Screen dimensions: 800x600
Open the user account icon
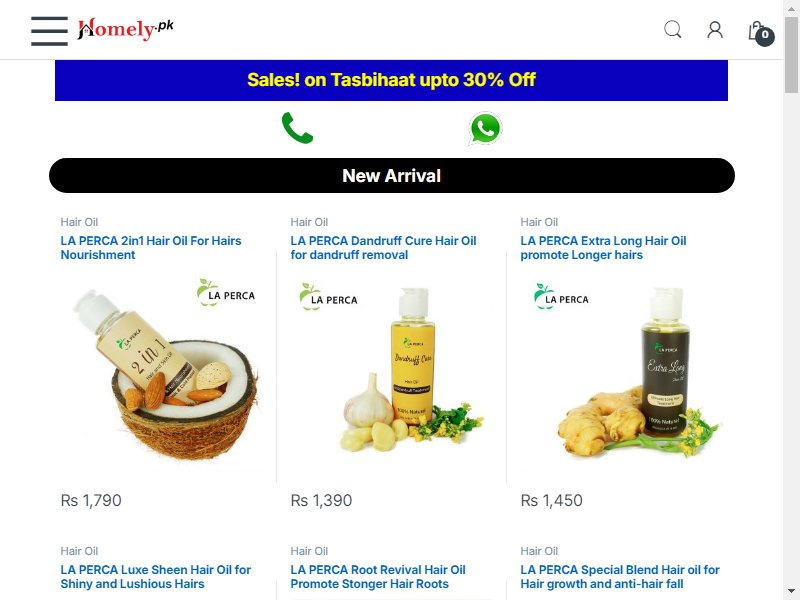tap(715, 30)
